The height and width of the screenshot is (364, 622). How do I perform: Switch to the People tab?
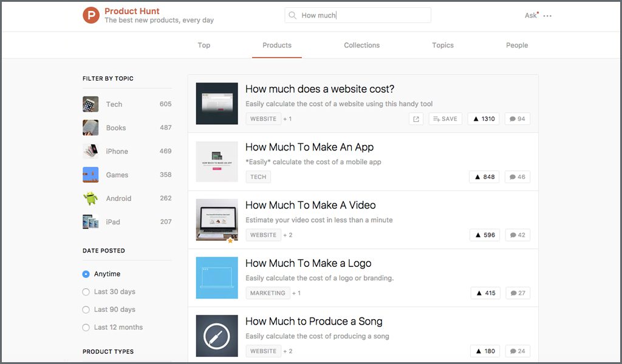517,45
